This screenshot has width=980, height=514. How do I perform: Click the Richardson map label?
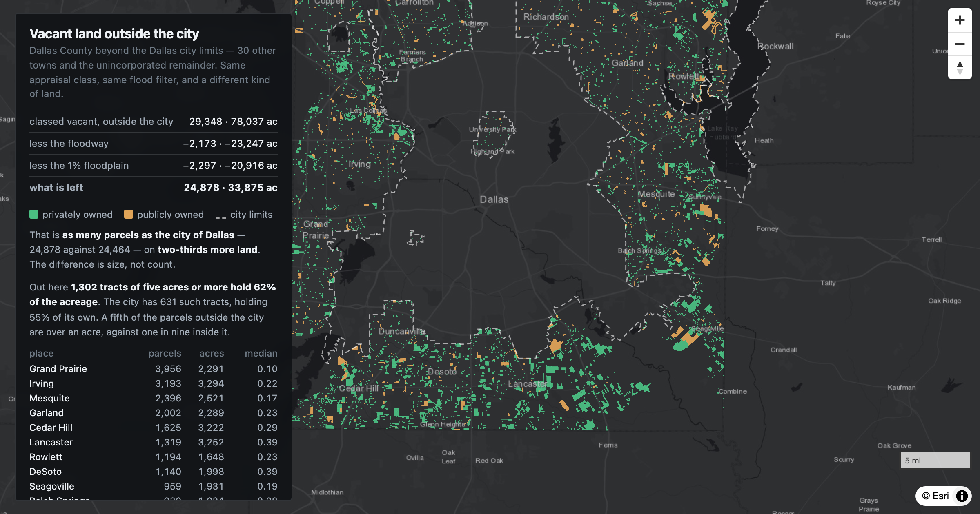tap(546, 17)
